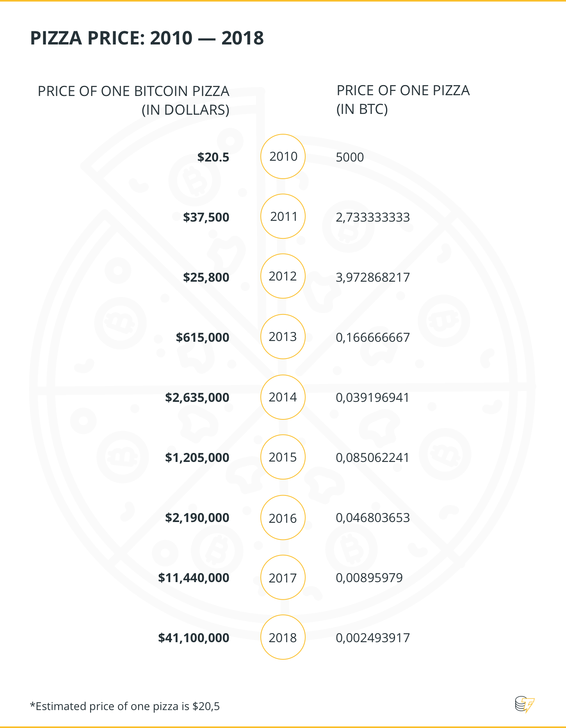Screen dimensions: 566x728
Task: Click the 2014 year circle
Action: click(x=283, y=397)
